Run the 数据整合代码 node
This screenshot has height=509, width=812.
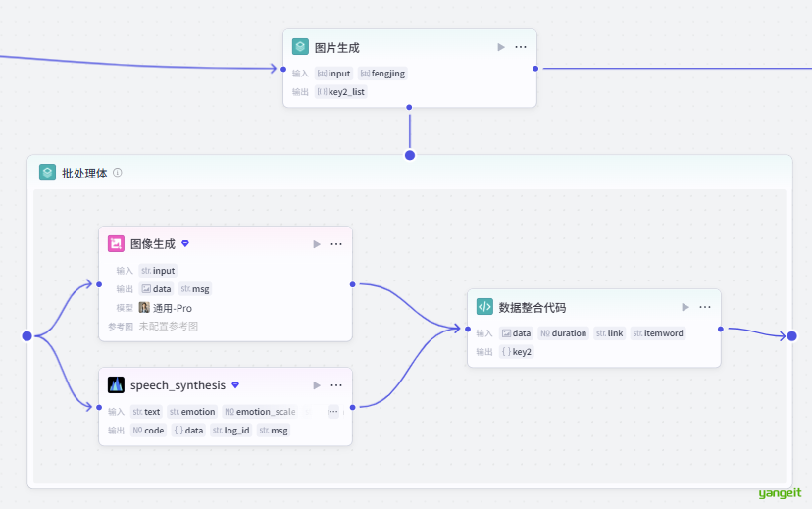pyautogui.click(x=685, y=307)
